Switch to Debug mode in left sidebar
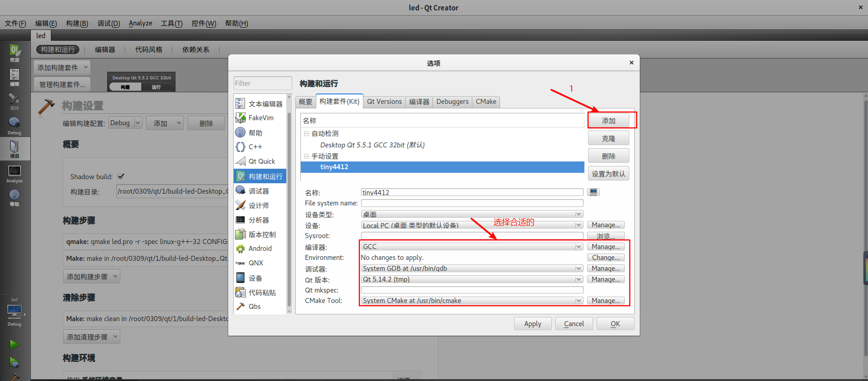Viewport: 868px width, 381px height. [15, 126]
